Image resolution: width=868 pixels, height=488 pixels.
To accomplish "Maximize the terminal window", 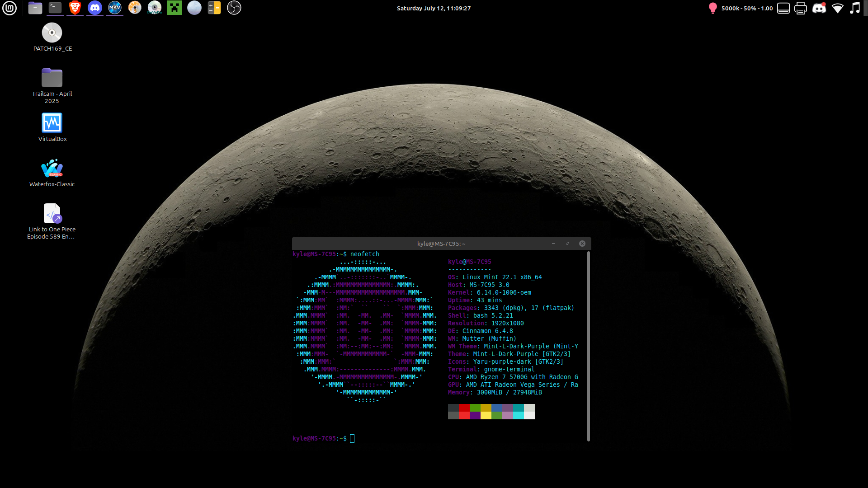I will click(568, 244).
